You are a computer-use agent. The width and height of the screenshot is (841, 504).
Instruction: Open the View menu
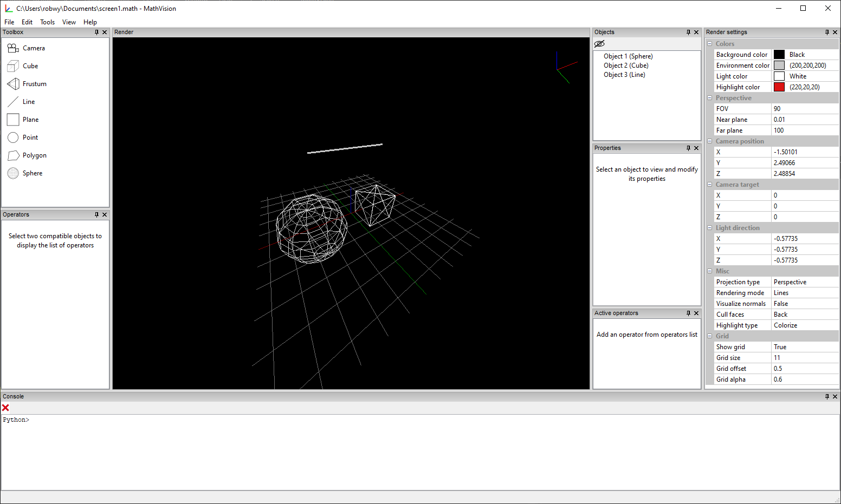(x=69, y=22)
